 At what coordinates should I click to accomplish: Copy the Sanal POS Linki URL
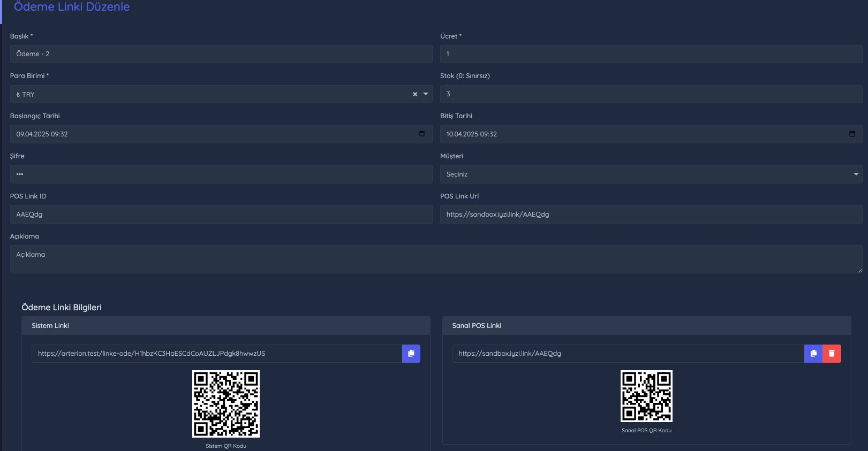pyautogui.click(x=813, y=354)
